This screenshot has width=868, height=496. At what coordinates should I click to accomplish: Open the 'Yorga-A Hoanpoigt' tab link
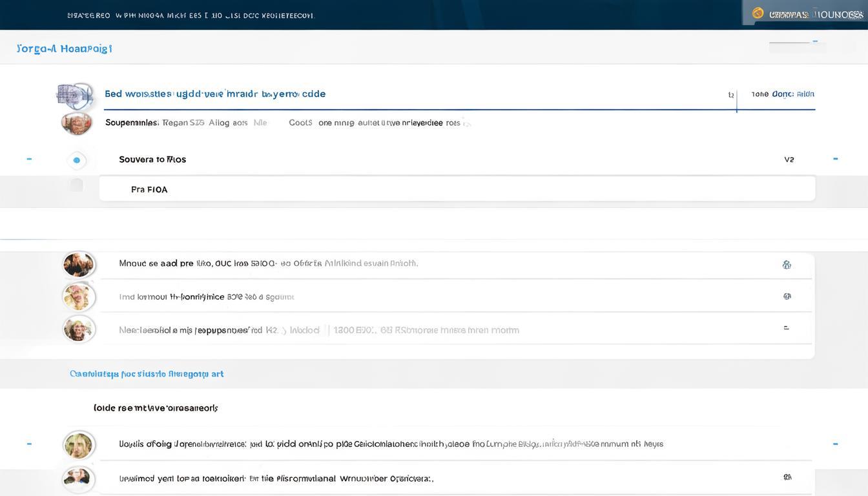coord(64,48)
